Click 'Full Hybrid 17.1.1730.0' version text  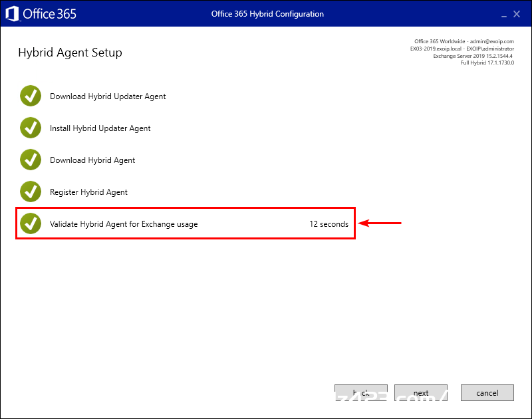[487, 63]
